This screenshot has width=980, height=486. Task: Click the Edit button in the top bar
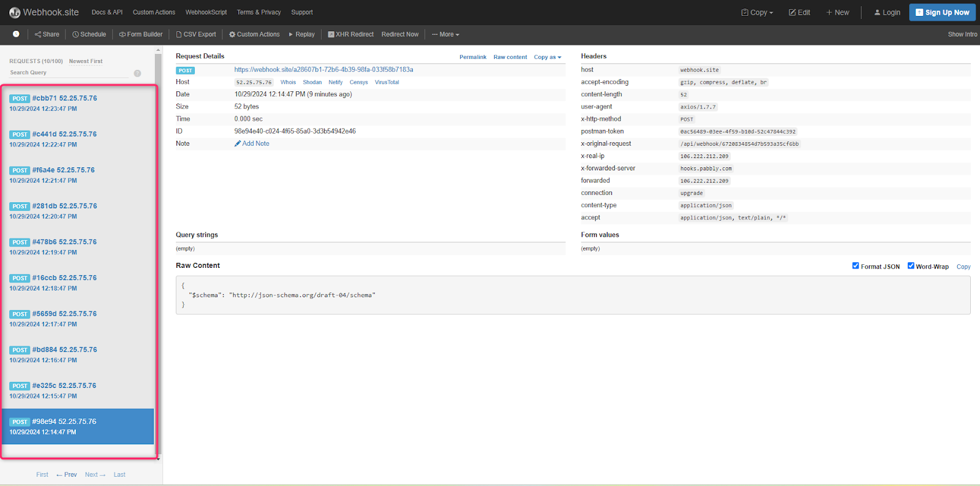pyautogui.click(x=799, y=12)
